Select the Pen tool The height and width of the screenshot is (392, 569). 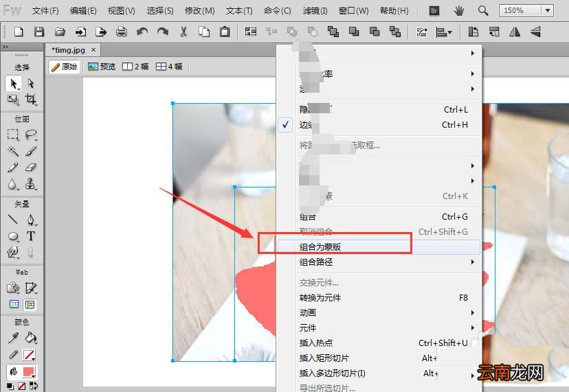(31, 220)
